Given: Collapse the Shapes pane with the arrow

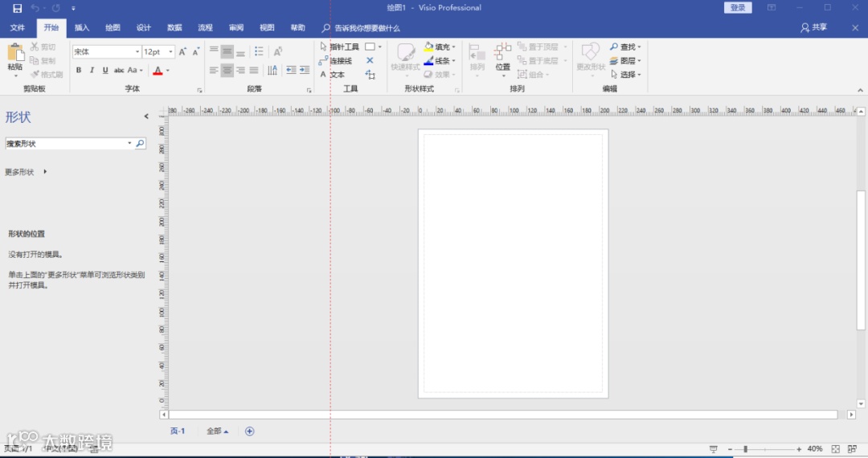Looking at the screenshot, I should click(146, 117).
